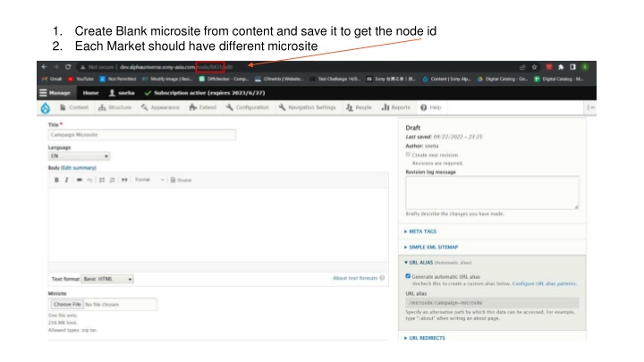Open the Not Permitted bookmark
The width and height of the screenshot is (644, 362).
[118, 79]
